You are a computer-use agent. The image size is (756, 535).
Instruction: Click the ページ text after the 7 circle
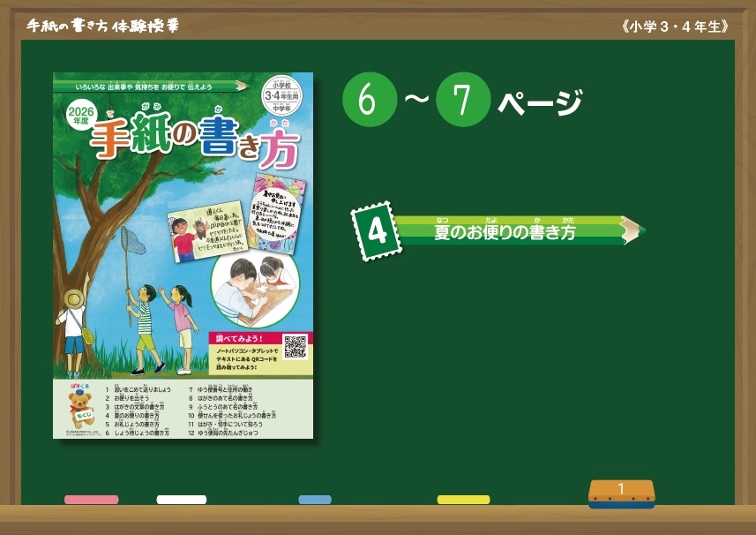(x=539, y=102)
